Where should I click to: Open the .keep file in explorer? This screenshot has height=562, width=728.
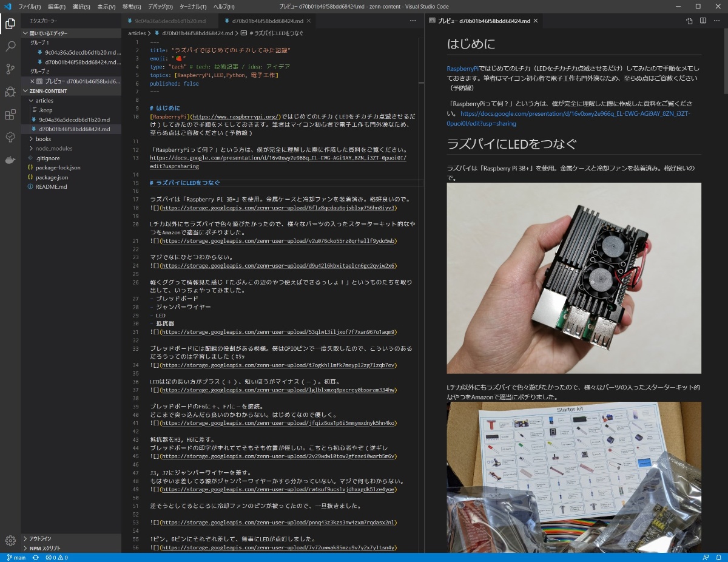pos(71,110)
